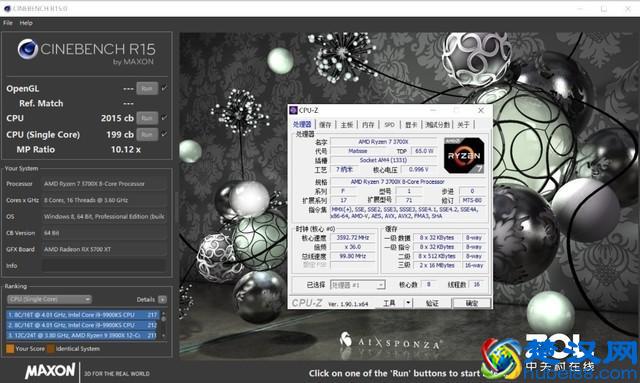Click the 验证 button in CPU-Z
The height and width of the screenshot is (383, 640).
click(432, 303)
